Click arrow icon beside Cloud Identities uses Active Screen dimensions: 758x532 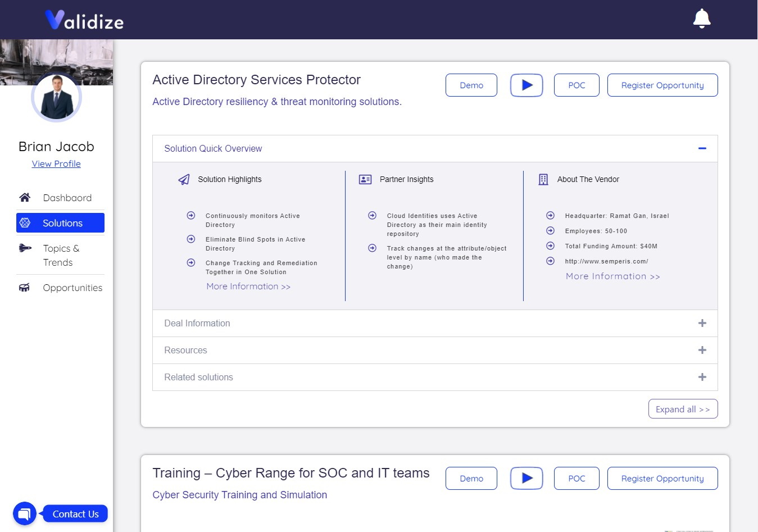(x=372, y=216)
